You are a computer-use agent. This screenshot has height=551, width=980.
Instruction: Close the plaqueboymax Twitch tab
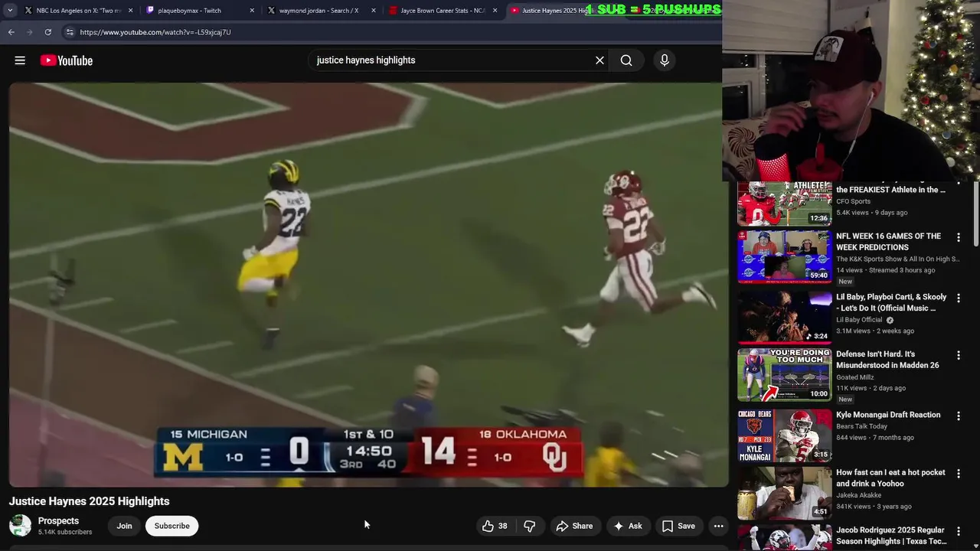(x=252, y=11)
